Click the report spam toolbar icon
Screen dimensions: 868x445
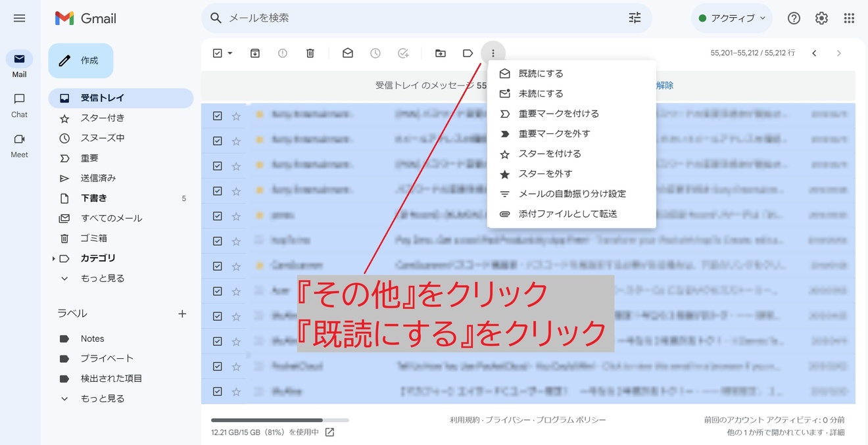click(283, 53)
